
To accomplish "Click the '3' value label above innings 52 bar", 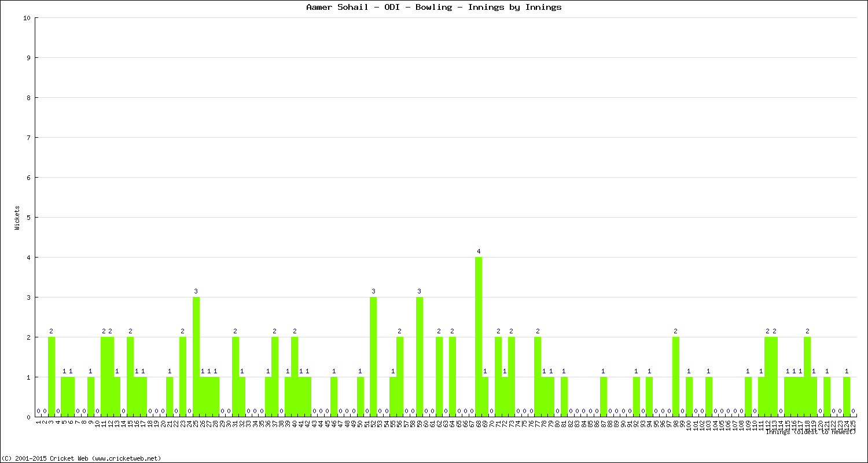I will click(x=373, y=291).
